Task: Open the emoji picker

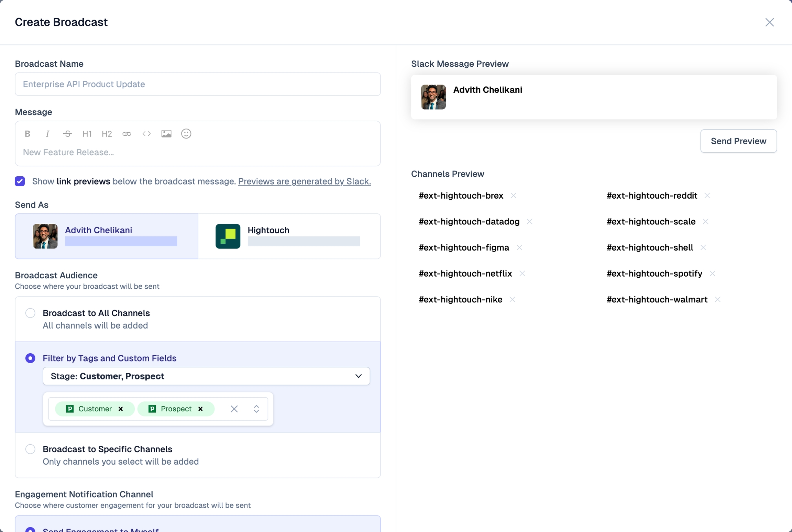Action: (x=186, y=134)
